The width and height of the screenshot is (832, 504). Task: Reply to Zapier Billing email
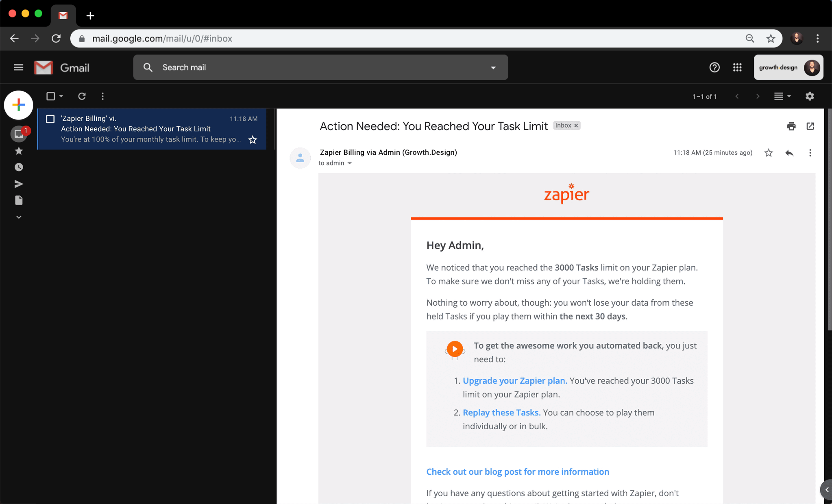coord(789,153)
